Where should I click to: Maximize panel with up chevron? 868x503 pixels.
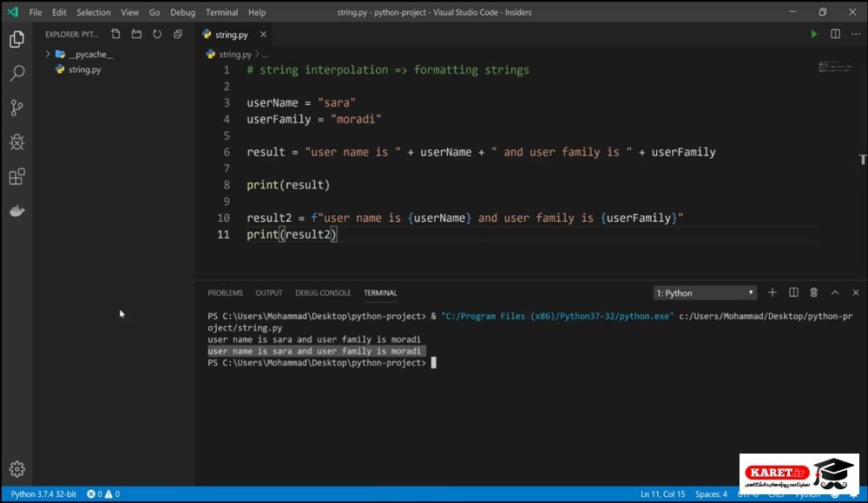click(835, 293)
